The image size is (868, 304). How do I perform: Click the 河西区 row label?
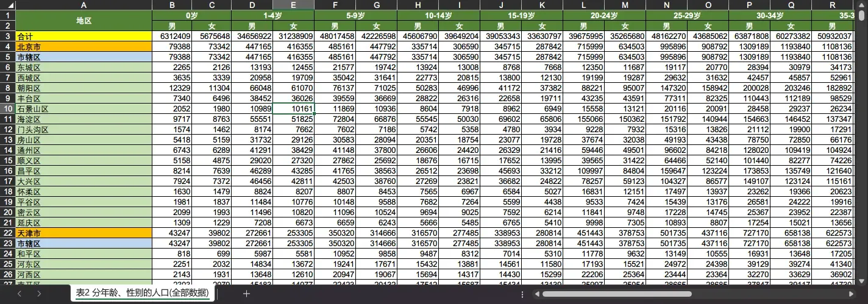(84, 274)
